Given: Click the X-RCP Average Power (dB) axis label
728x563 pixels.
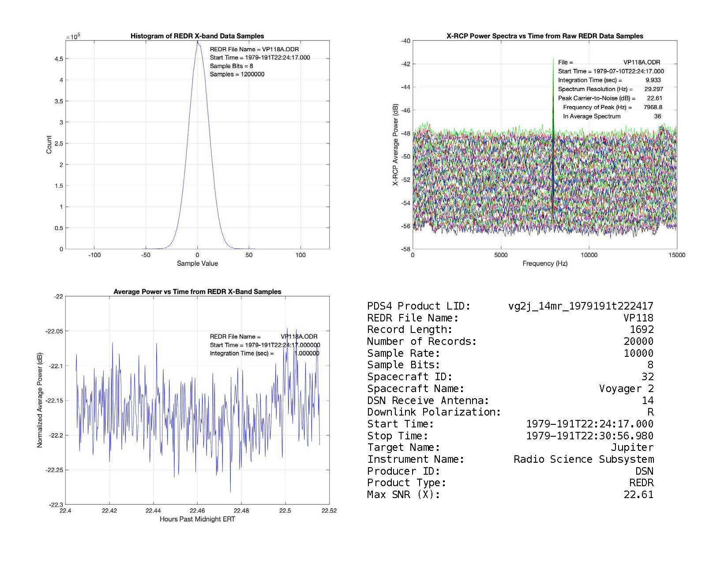Looking at the screenshot, I should pyautogui.click(x=396, y=145).
